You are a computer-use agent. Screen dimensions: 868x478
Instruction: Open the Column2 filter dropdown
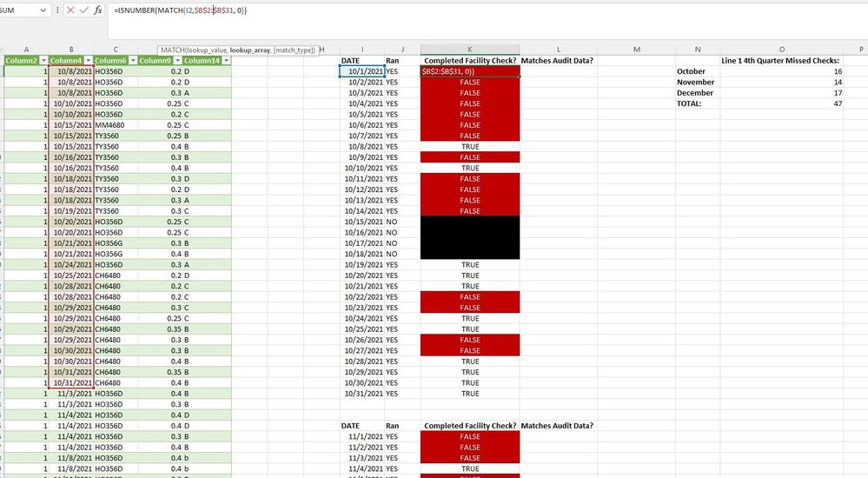[43, 60]
